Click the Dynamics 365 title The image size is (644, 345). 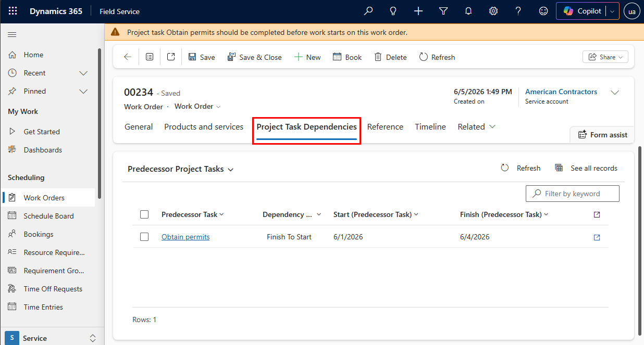(x=56, y=11)
